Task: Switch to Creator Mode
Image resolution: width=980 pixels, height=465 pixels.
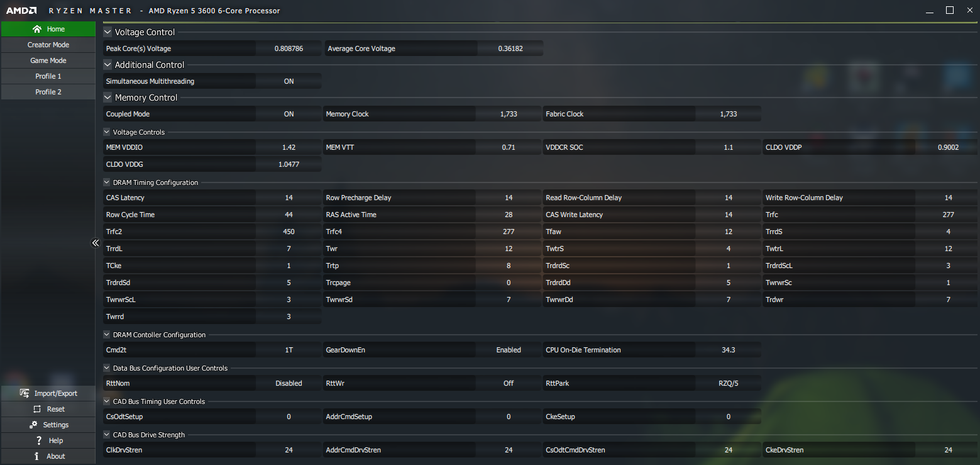Action: point(48,45)
